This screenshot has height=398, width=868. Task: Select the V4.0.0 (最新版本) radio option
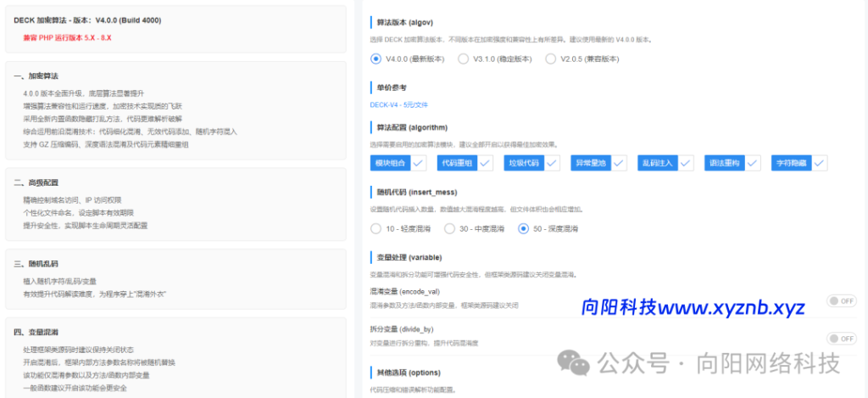pos(408,59)
